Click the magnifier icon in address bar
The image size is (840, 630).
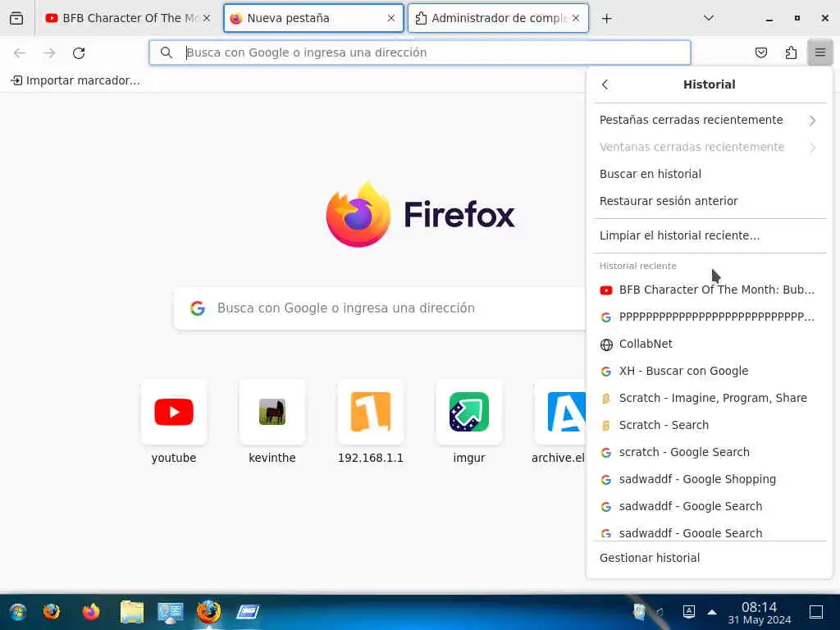click(167, 52)
